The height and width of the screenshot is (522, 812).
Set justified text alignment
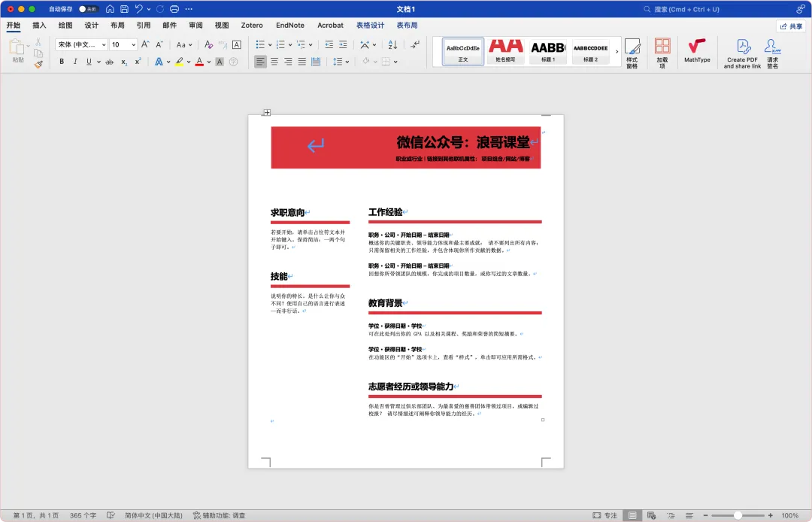[x=302, y=62]
